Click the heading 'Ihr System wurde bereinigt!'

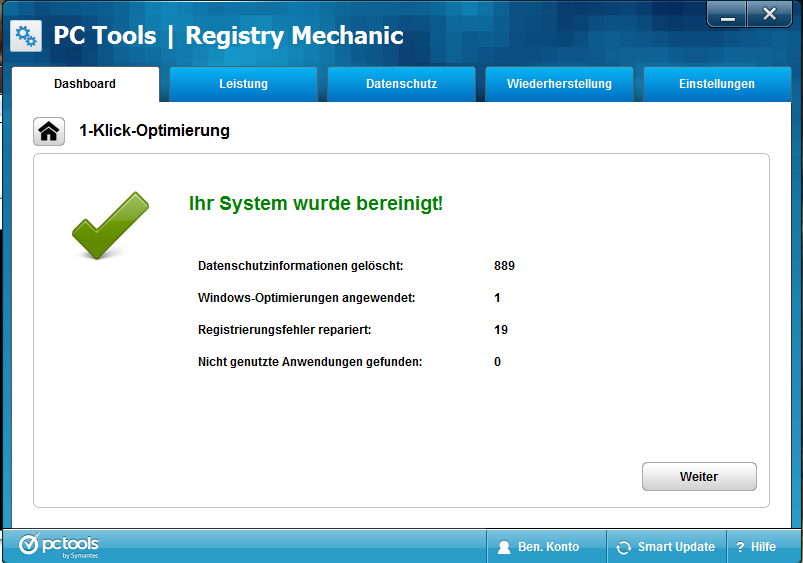tap(316, 203)
